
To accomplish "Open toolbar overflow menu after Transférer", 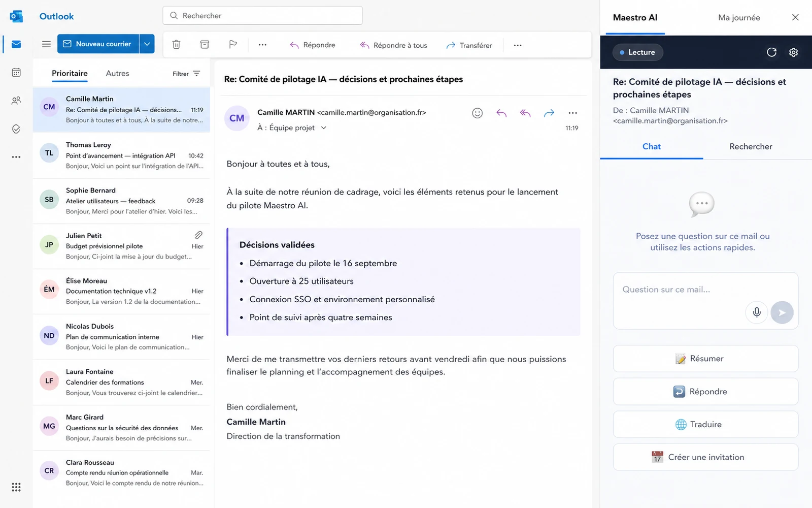I will pyautogui.click(x=518, y=45).
